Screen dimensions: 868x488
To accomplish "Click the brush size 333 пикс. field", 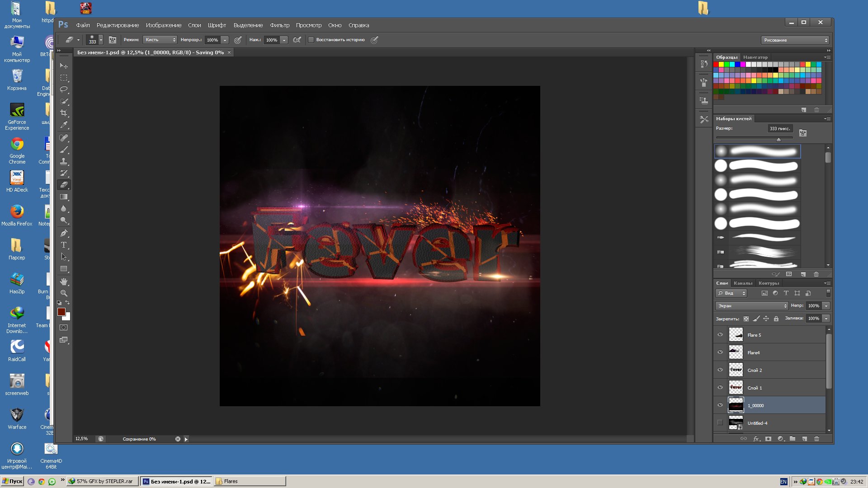I will point(780,129).
